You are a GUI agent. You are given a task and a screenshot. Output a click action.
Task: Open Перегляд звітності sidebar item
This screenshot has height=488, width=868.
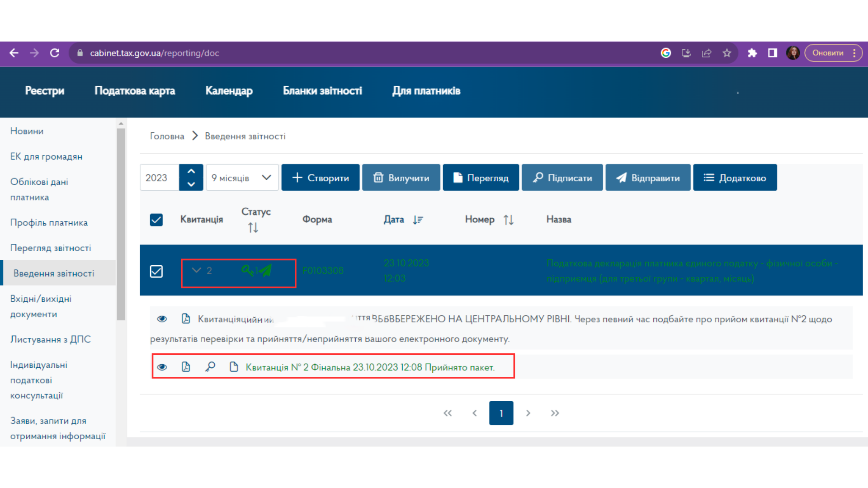click(51, 248)
